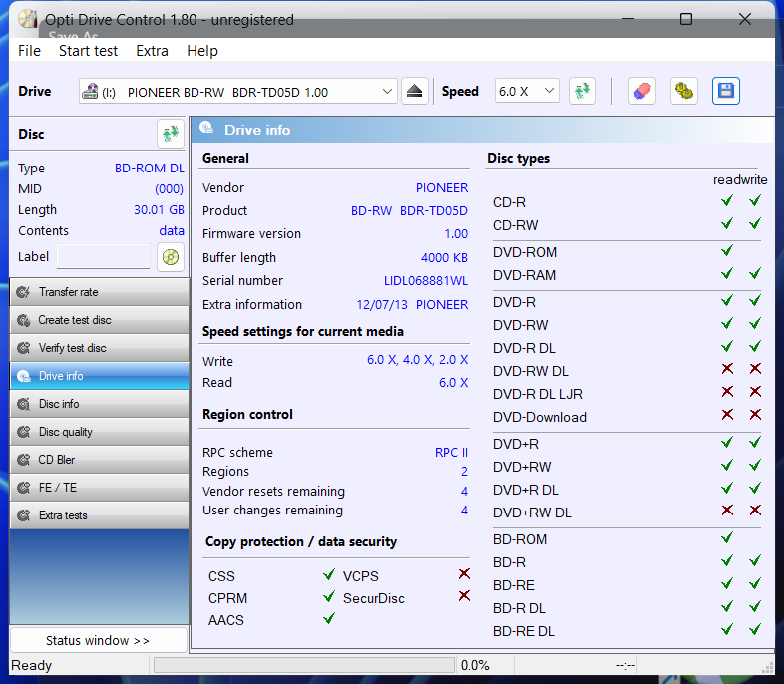Open the CD Bler test

pyautogui.click(x=100, y=460)
